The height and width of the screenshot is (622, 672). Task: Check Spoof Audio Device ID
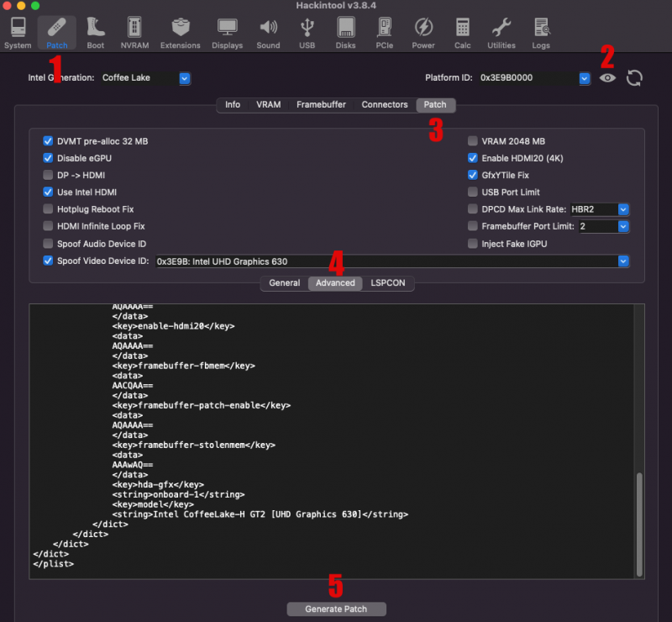click(48, 244)
